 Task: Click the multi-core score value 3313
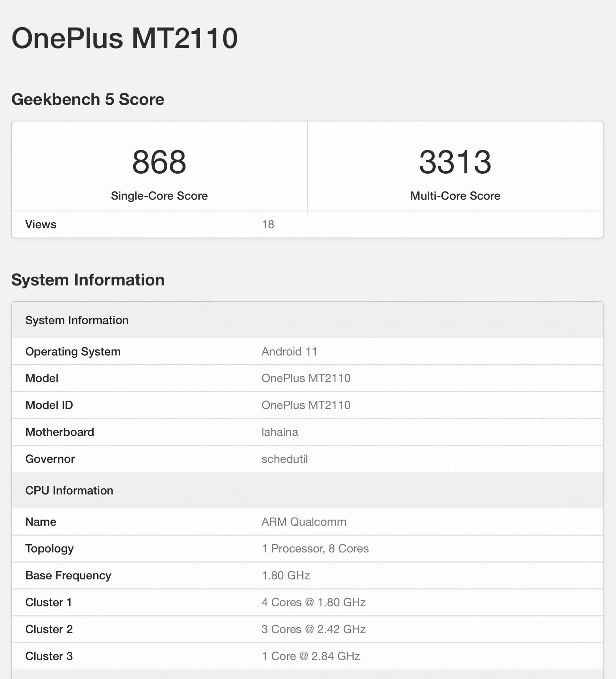pos(455,162)
